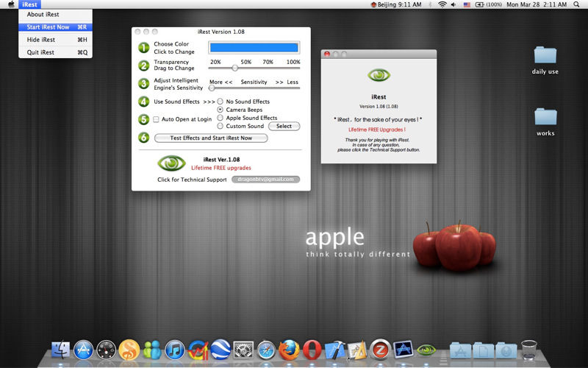Choose Quit iRest menu item

(x=56, y=52)
